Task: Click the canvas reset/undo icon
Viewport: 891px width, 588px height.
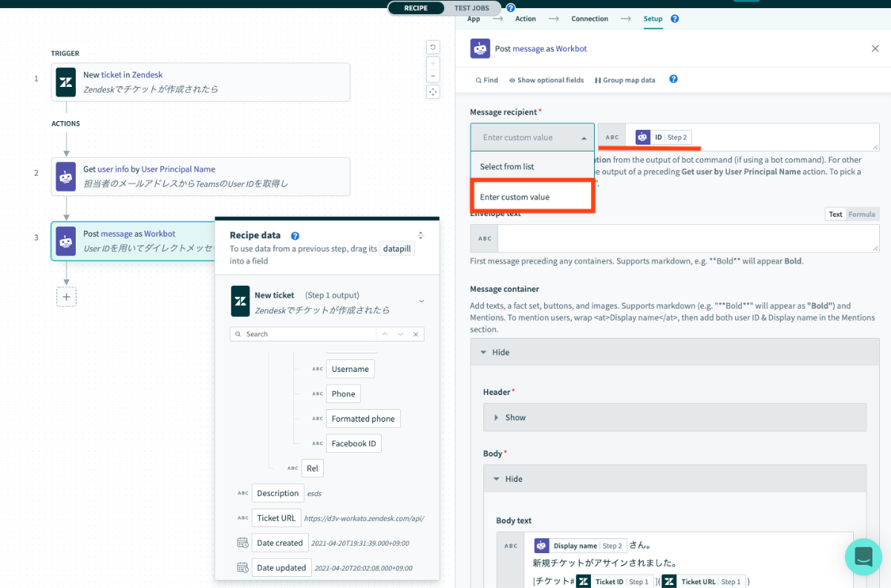Action: click(433, 48)
